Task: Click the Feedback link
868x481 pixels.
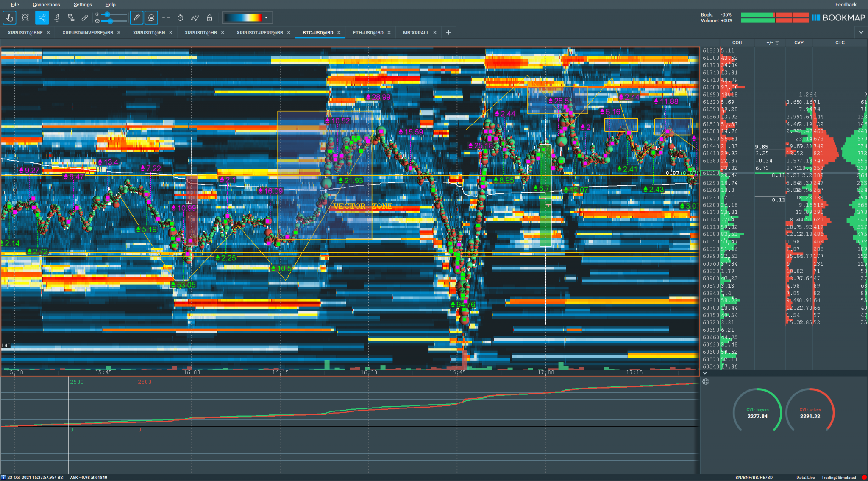Action: (x=846, y=4)
